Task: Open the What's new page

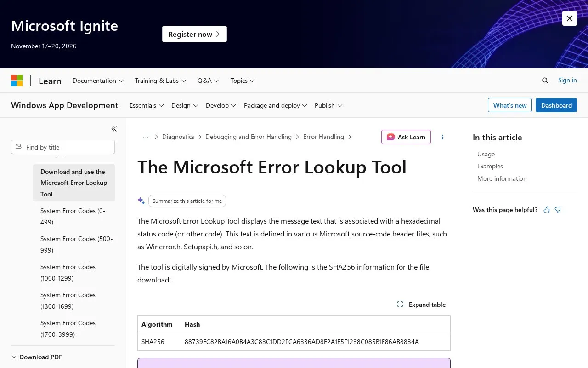Action: (510, 105)
